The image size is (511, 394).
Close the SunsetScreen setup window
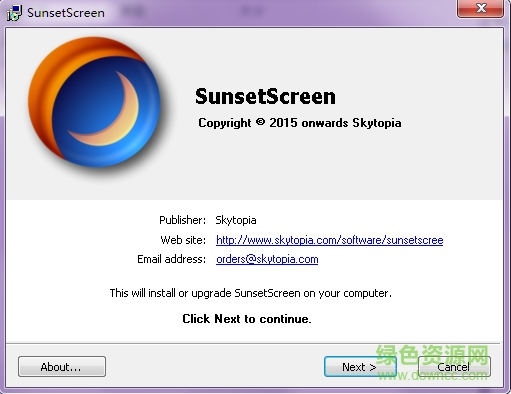pos(480,8)
